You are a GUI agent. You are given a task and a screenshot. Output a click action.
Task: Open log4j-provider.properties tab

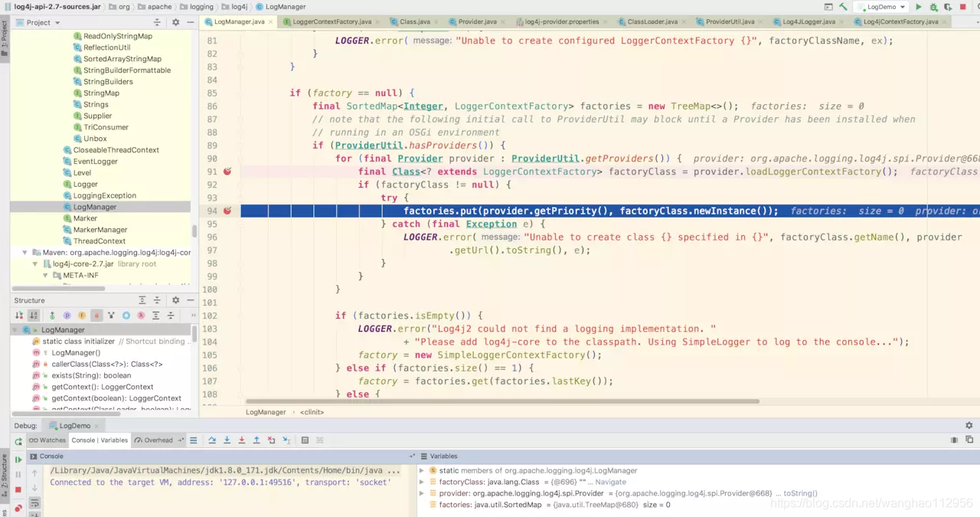point(562,21)
